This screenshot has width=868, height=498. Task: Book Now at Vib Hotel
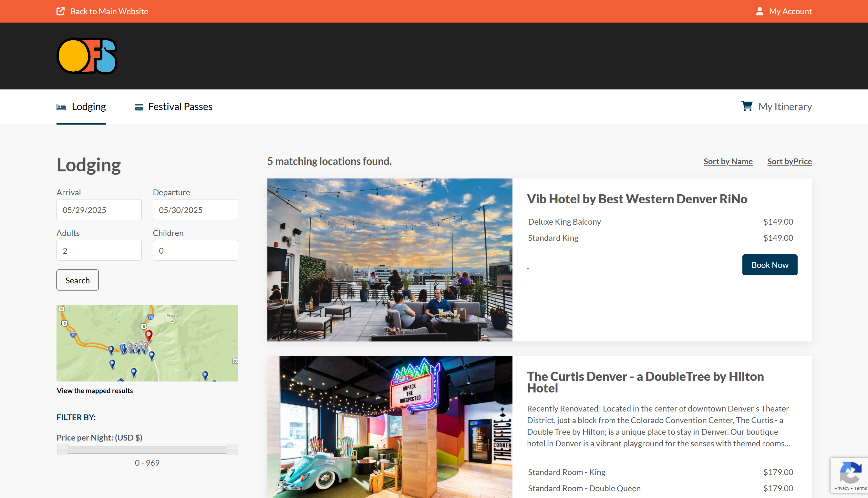(770, 265)
